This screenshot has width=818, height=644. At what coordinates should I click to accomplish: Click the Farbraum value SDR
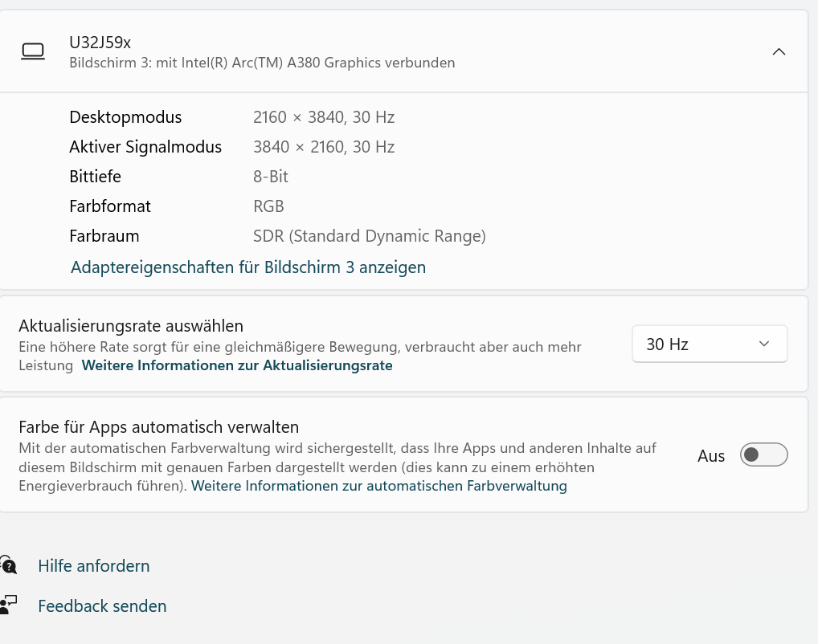tap(369, 236)
